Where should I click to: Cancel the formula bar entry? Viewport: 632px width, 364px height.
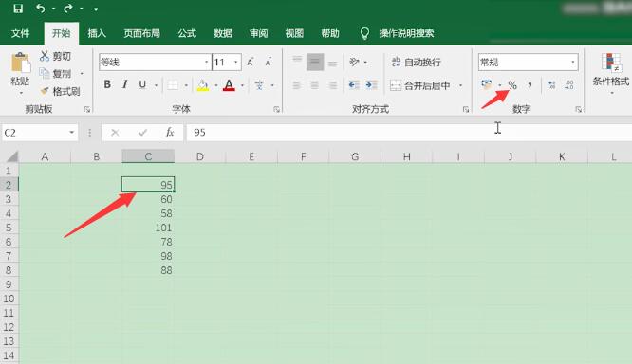pyautogui.click(x=115, y=132)
